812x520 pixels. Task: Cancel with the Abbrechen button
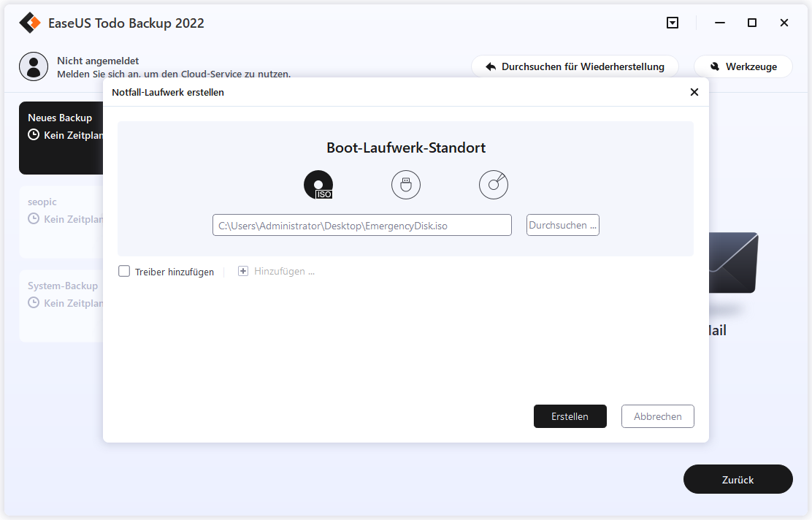[657, 416]
